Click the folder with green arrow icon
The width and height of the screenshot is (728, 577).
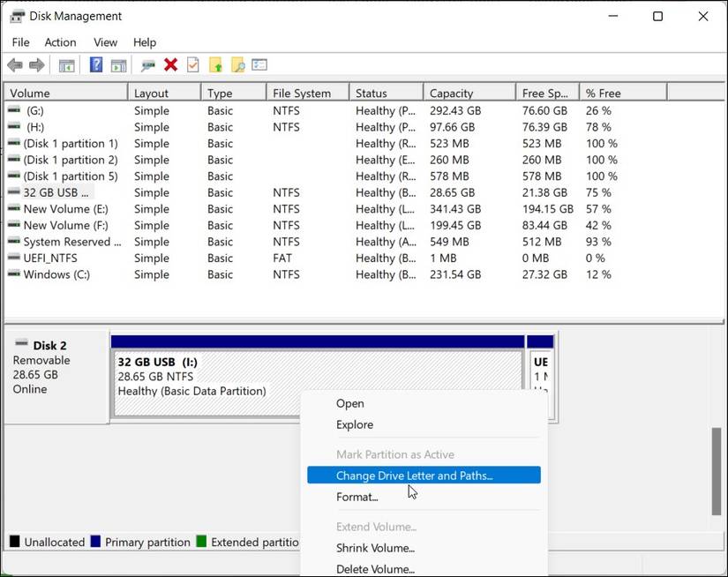tap(215, 65)
